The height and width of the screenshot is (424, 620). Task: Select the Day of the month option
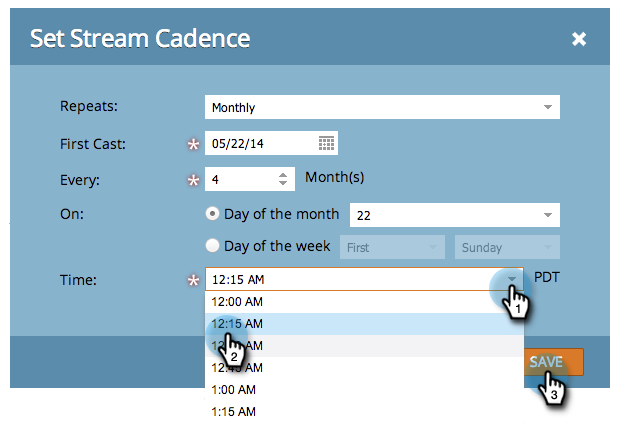[212, 214]
